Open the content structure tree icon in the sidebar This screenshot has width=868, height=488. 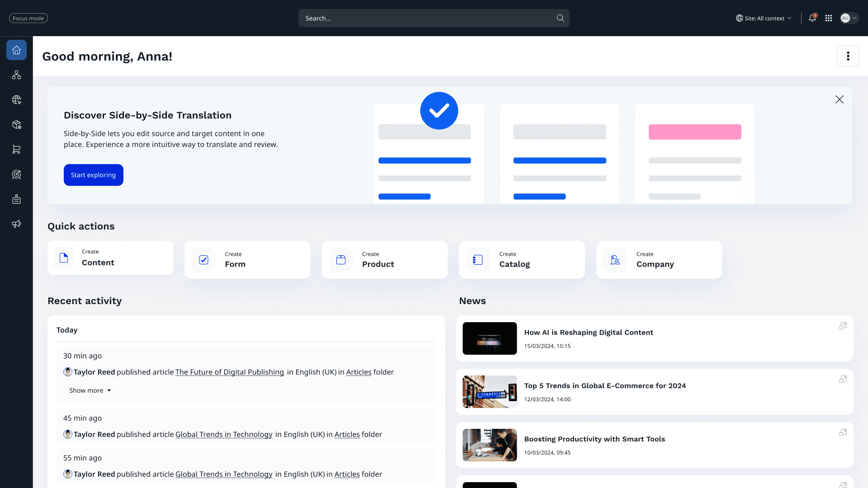coord(16,75)
